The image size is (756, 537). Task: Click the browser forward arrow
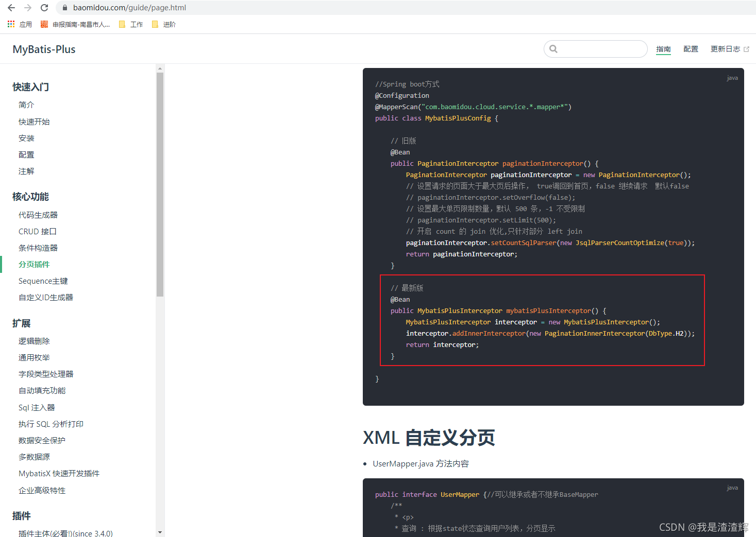28,8
